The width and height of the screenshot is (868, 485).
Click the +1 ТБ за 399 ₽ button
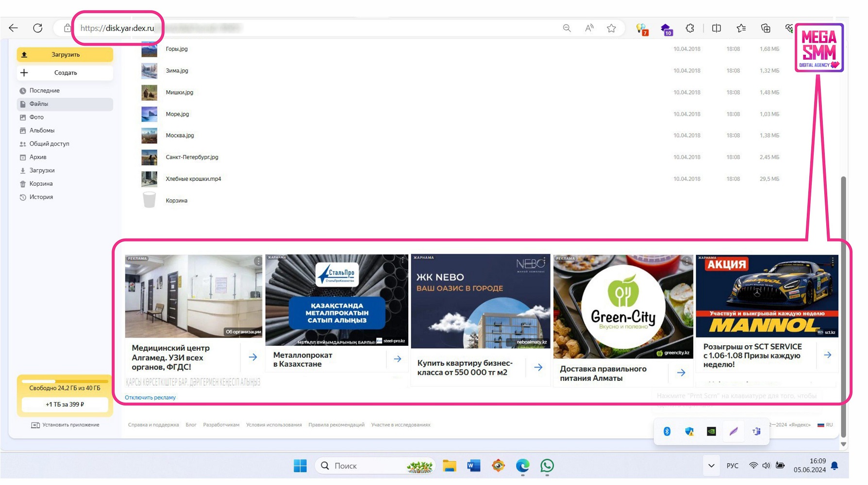coord(65,404)
